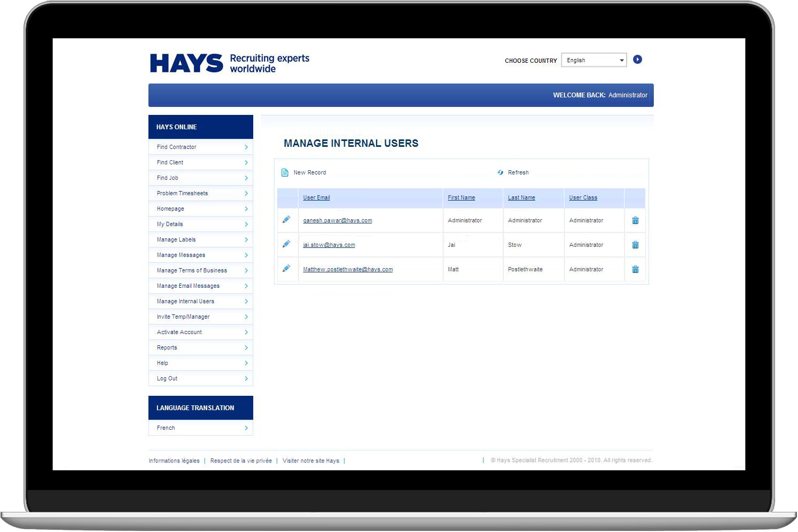
Task: Click the Hays logo
Action: pos(187,63)
